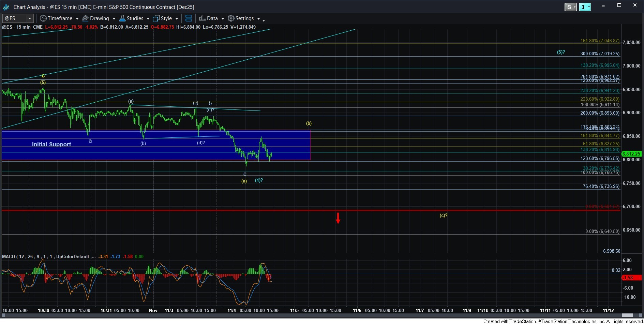The image size is (644, 324).
Task: Open the Drawing menu label
Action: pyautogui.click(x=99, y=18)
